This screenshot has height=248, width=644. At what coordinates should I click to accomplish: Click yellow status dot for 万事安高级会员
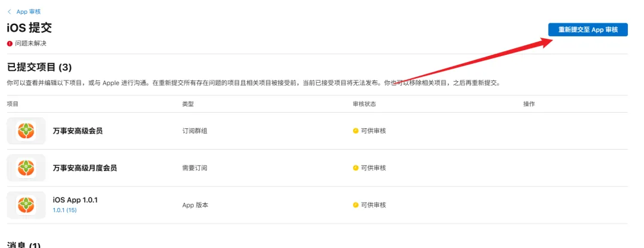tap(355, 131)
